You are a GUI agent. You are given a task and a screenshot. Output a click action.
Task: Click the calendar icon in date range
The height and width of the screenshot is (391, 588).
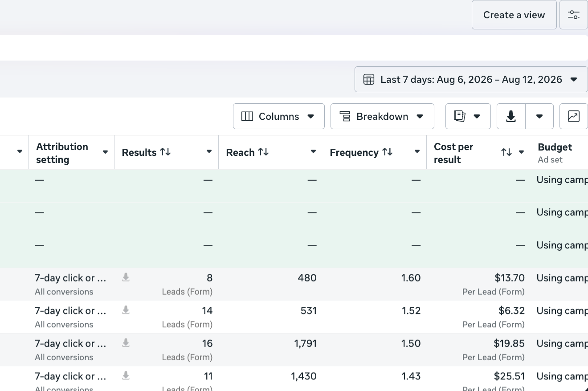coord(369,79)
